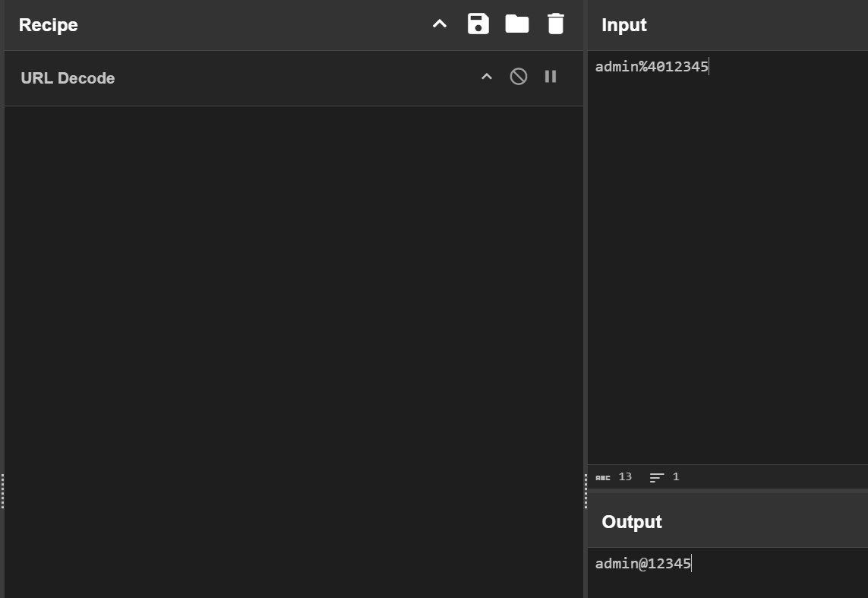Click the Input pane header
Screen dimensions: 868x598
coord(728,25)
